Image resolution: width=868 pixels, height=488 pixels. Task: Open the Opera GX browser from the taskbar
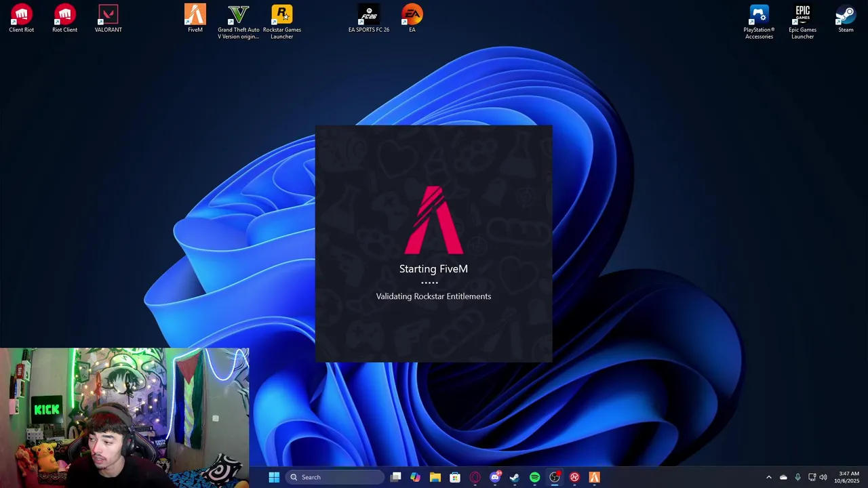pyautogui.click(x=475, y=477)
